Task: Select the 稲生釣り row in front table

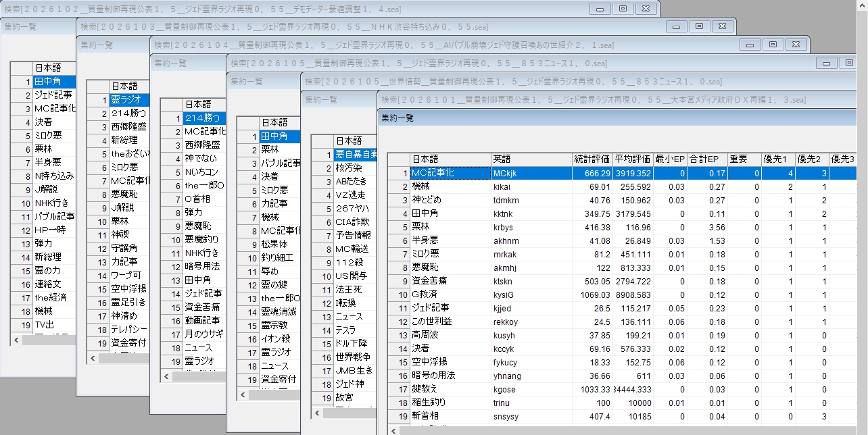Action: (x=450, y=403)
